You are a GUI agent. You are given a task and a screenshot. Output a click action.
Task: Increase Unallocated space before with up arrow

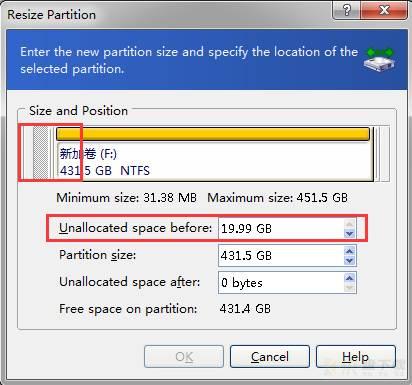pyautogui.click(x=349, y=224)
